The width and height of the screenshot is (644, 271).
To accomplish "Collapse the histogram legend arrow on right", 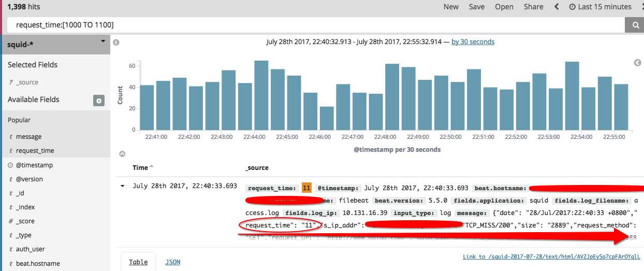I will pyautogui.click(x=638, y=63).
